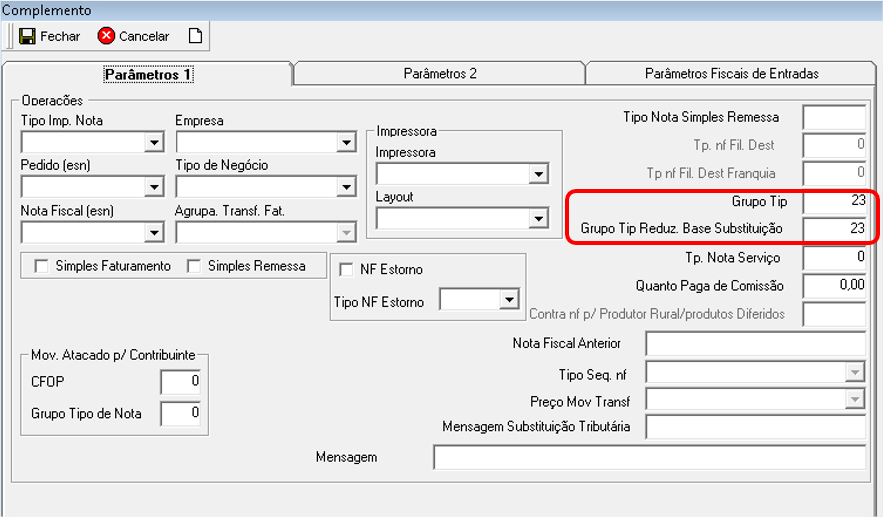Screen dimensions: 883x517
Task: Enable the Simples Faturamento checkbox
Action: click(x=41, y=266)
